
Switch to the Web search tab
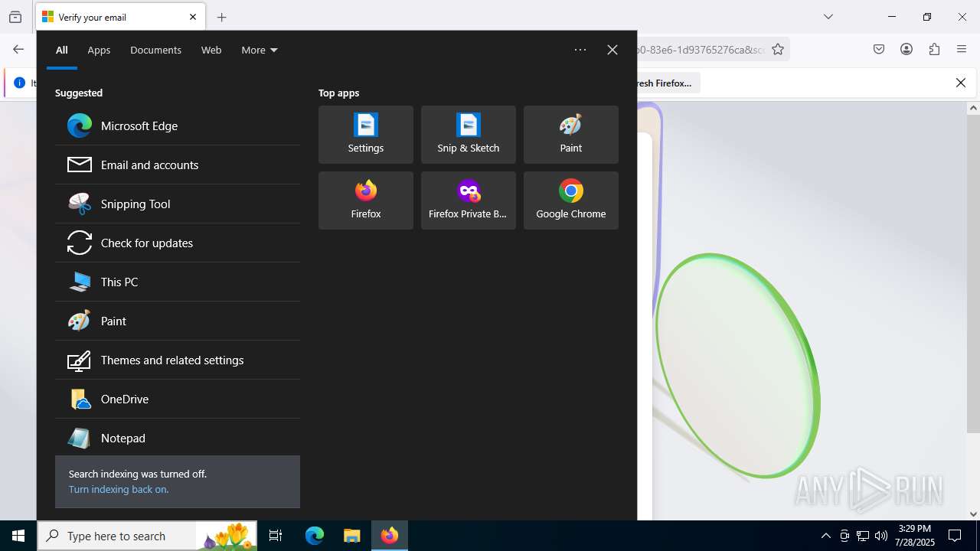[x=211, y=50]
